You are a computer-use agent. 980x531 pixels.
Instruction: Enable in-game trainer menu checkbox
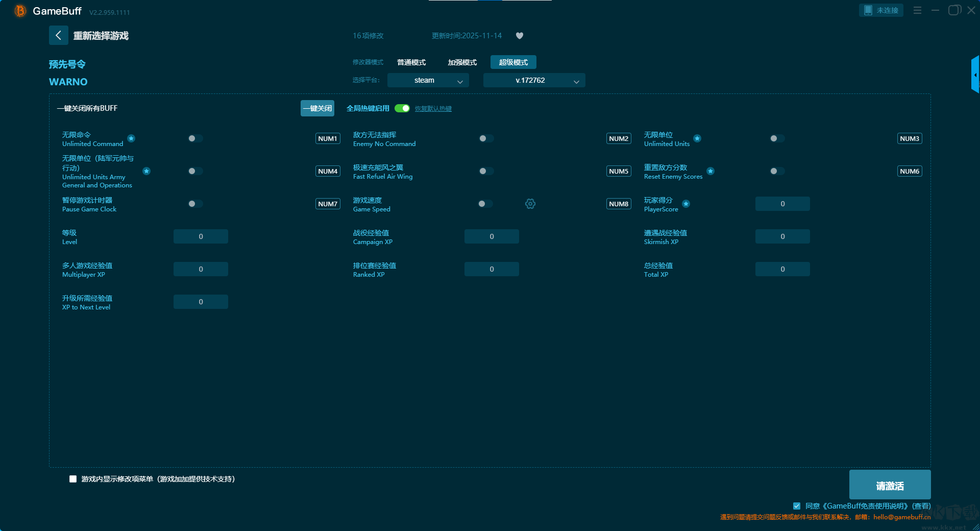[73, 479]
